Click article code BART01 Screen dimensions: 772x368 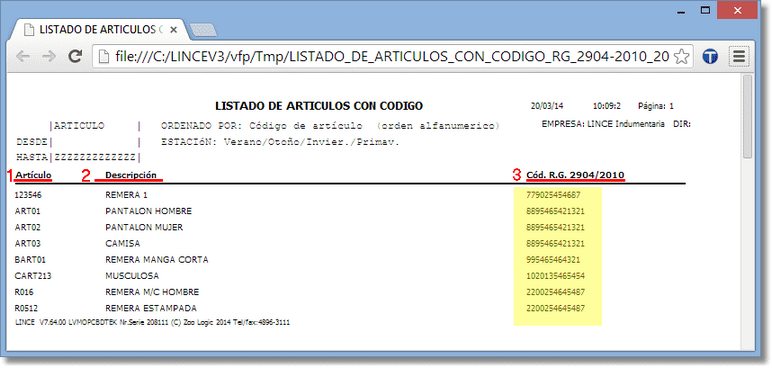click(x=30, y=260)
